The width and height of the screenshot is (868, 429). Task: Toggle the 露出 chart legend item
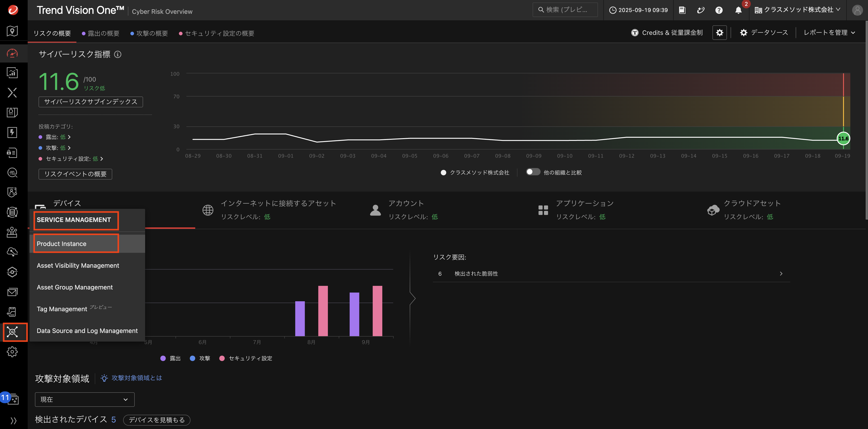[171, 358]
